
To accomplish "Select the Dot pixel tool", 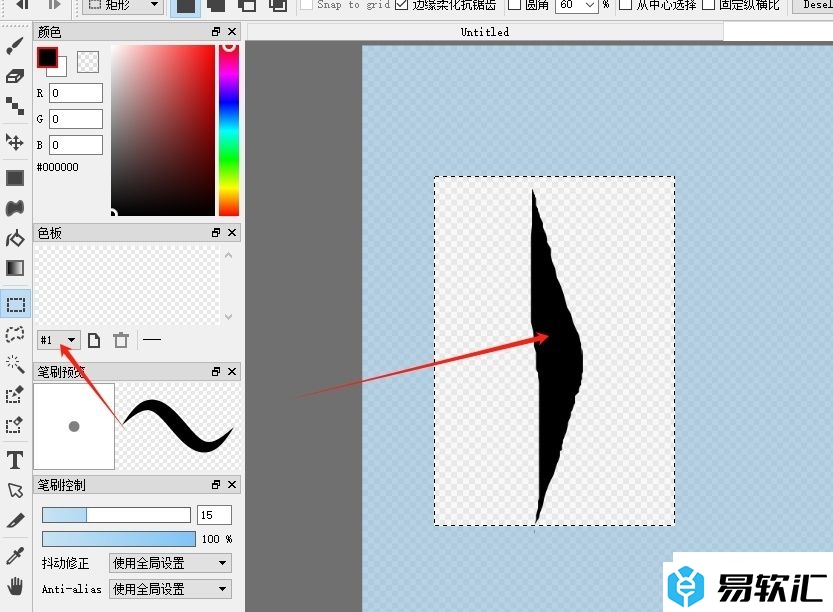I will (15, 106).
